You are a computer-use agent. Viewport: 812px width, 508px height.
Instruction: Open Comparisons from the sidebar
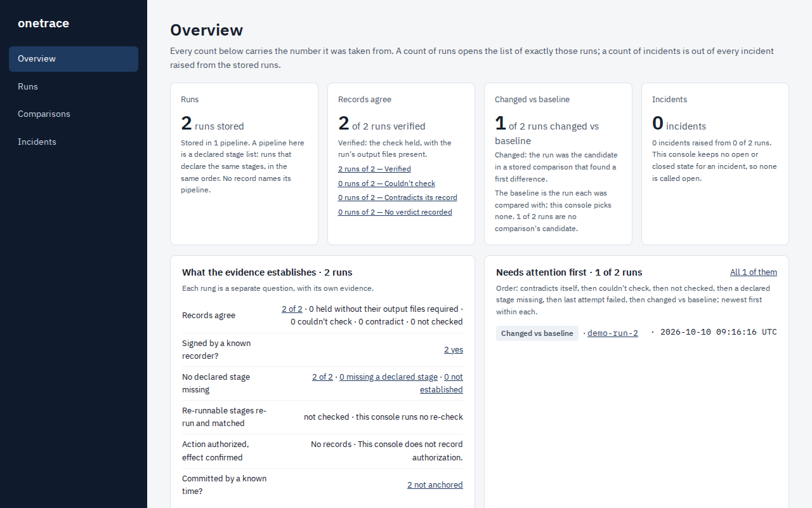click(x=74, y=114)
